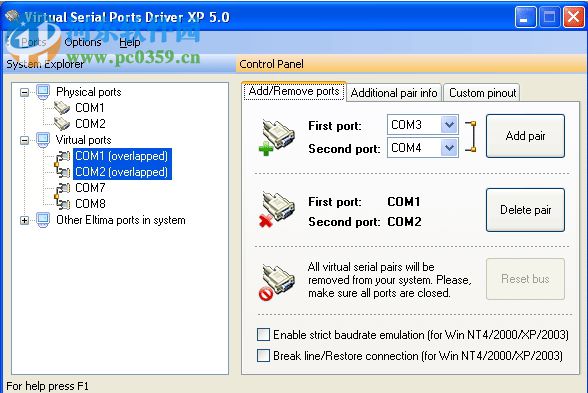This screenshot has width=588, height=393.
Task: Switch to Additional pair info tab
Action: click(x=394, y=93)
